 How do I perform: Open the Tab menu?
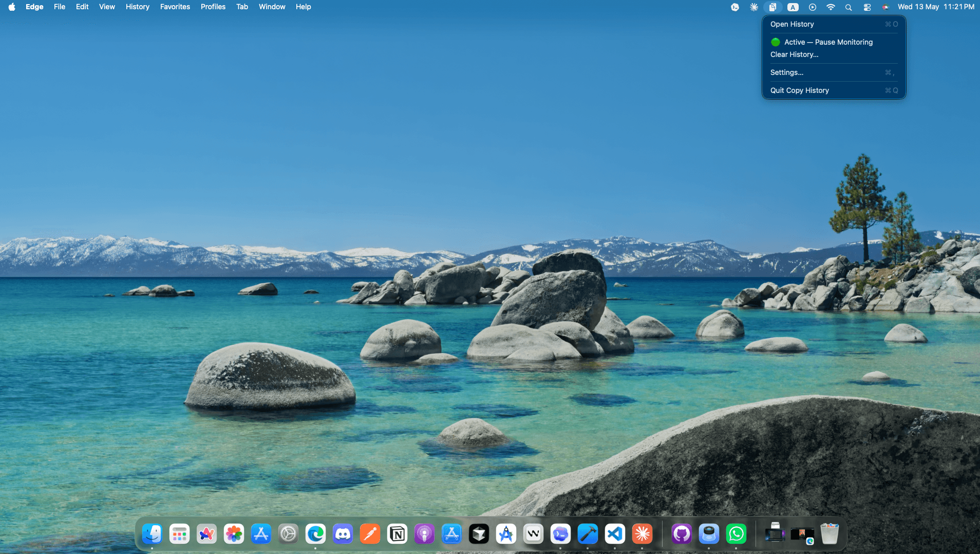[242, 7]
